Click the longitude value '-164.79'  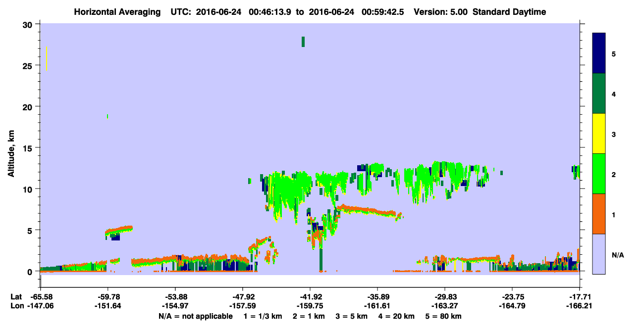point(512,306)
